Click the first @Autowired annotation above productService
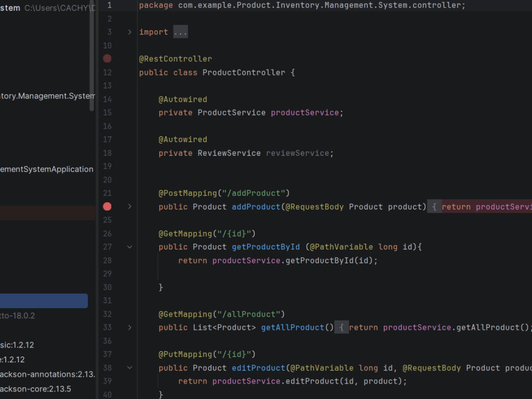532x399 pixels. [x=182, y=99]
